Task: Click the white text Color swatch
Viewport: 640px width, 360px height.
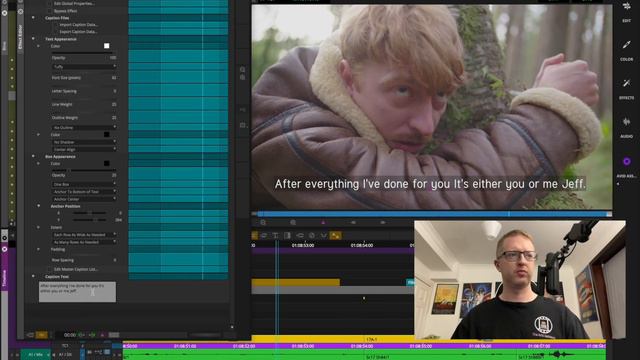Action: 107,46
